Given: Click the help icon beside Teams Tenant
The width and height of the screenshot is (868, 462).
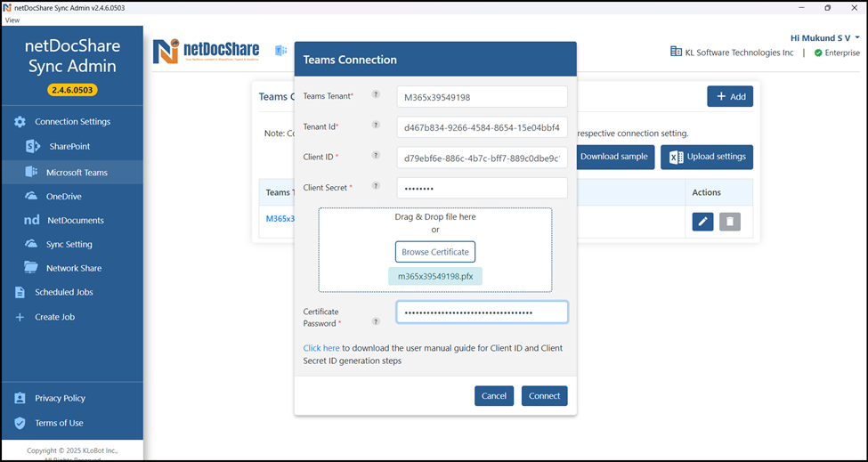Looking at the screenshot, I should pyautogui.click(x=376, y=94).
